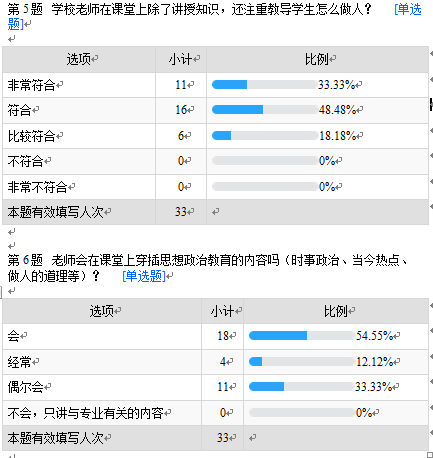
Task: Click the 非常不符合 option cell
Action: tap(79, 187)
